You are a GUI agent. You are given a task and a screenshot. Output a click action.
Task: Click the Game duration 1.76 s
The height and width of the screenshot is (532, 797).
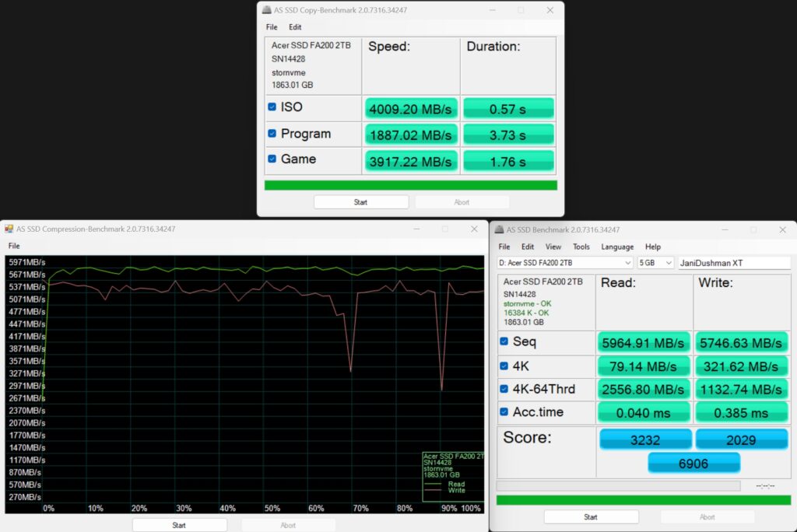(508, 162)
